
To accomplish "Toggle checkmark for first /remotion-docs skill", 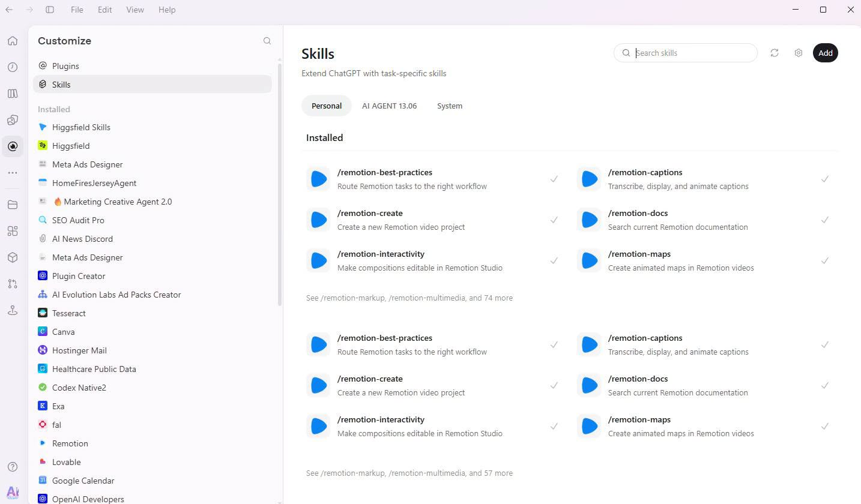I will pyautogui.click(x=825, y=220).
